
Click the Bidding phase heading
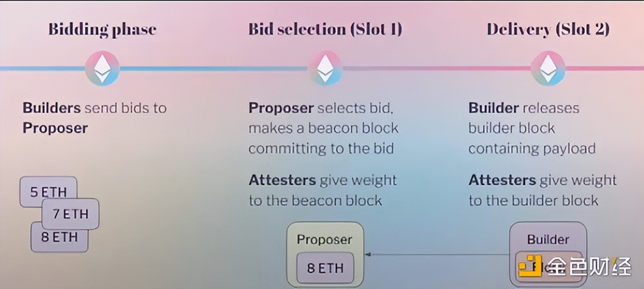pyautogui.click(x=102, y=29)
